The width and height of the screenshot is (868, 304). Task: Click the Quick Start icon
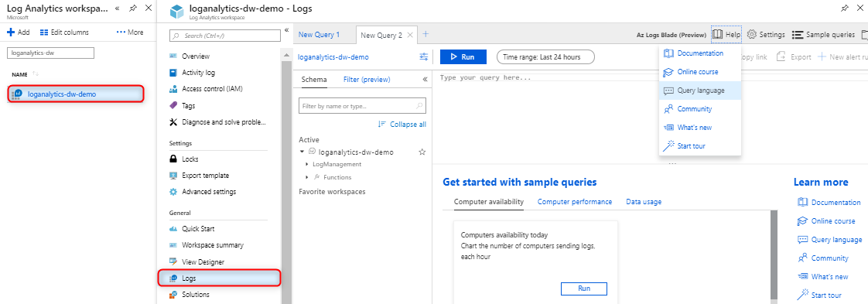(173, 229)
